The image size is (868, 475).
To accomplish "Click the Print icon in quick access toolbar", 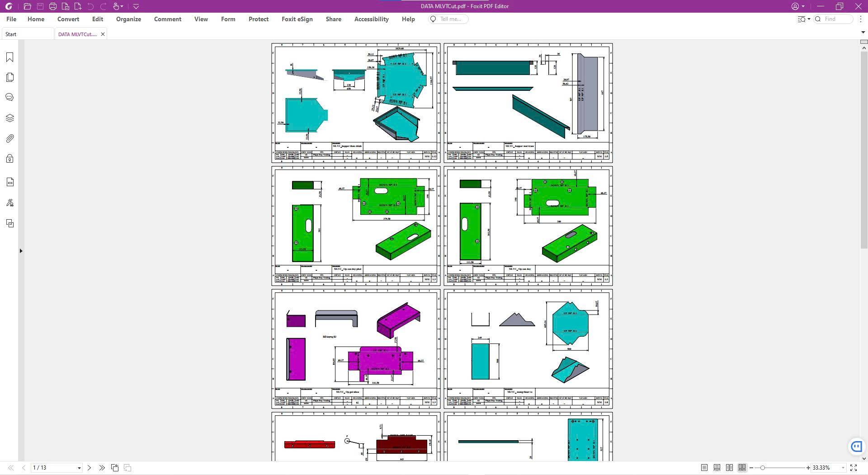I will point(52,6).
